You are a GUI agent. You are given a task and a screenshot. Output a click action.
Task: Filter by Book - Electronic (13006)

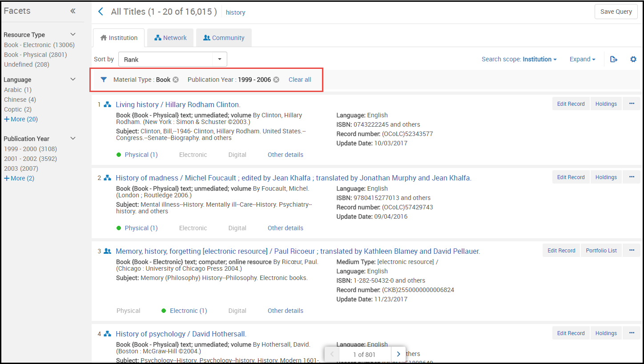39,45
